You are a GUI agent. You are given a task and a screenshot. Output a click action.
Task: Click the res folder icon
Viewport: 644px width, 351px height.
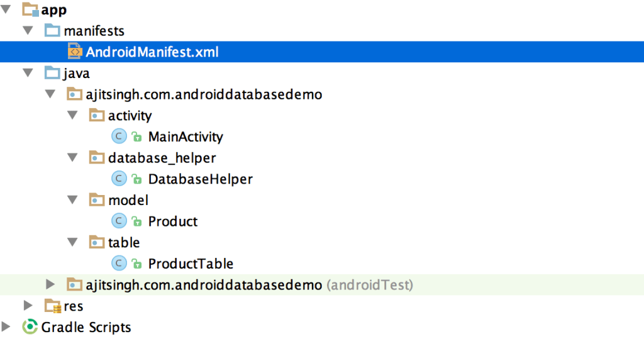(52, 306)
